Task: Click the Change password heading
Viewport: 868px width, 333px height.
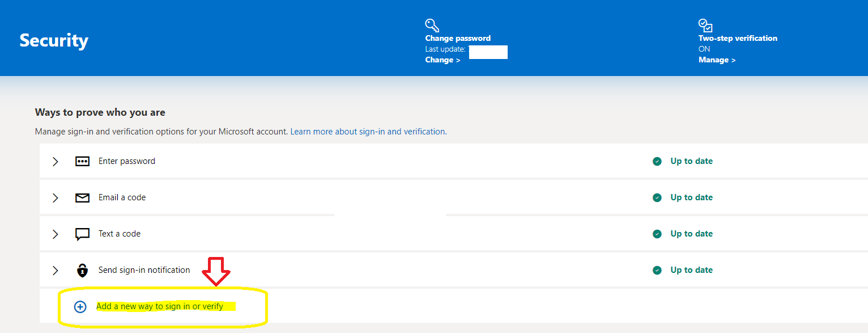Action: tap(458, 38)
